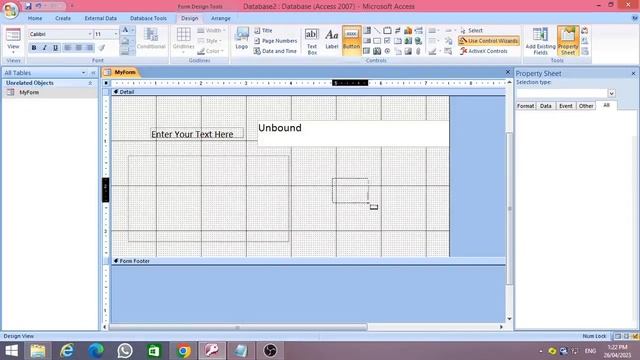Viewport: 640px width, 360px height.
Task: Toggle Bold formatting
Action: click(34, 48)
